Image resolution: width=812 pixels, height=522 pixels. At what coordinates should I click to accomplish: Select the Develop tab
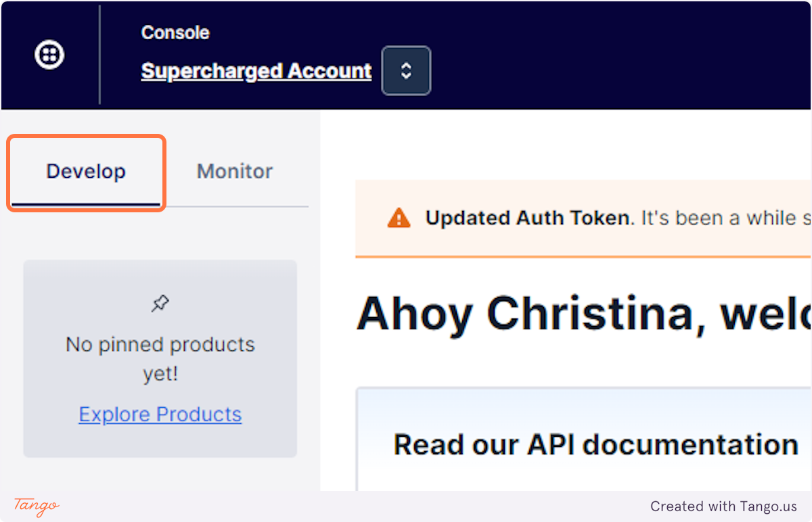[86, 172]
